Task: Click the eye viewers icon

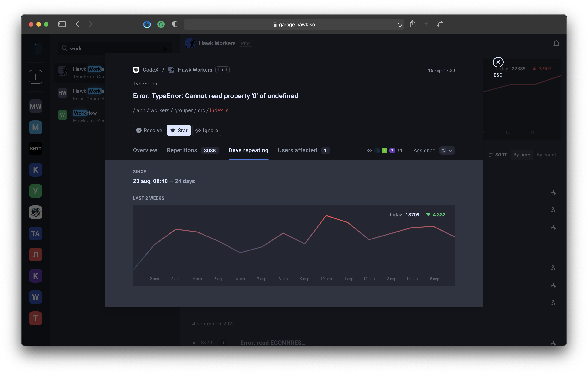Action: coord(369,150)
